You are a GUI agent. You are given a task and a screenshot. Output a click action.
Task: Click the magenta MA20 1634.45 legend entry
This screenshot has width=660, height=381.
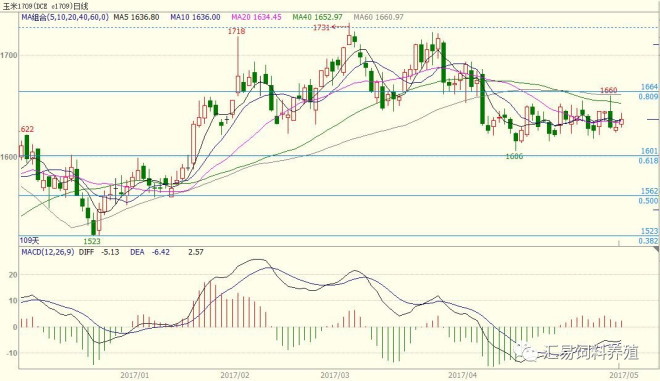256,17
